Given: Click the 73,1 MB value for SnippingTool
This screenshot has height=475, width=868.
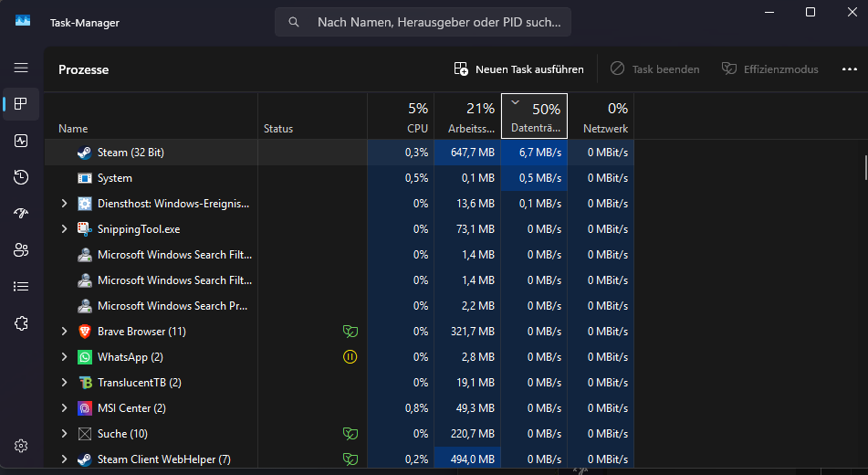Looking at the screenshot, I should coord(476,229).
